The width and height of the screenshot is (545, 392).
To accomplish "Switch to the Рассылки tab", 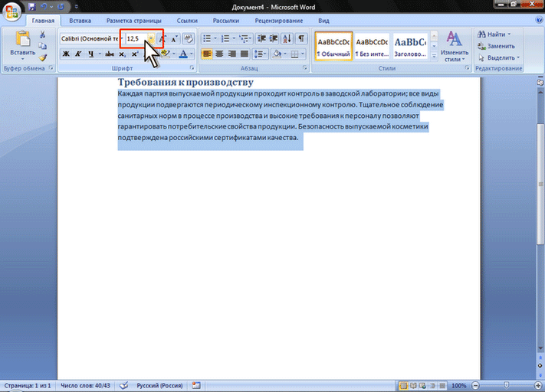I will click(x=226, y=21).
